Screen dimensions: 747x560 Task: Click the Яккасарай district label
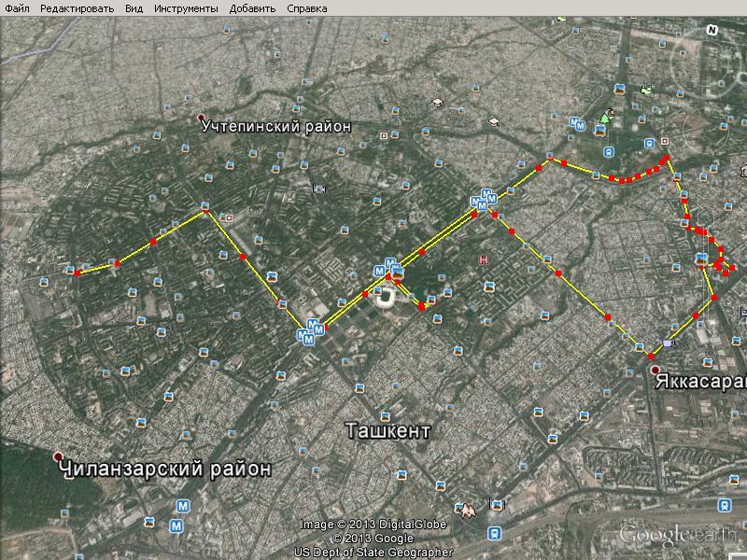click(x=701, y=382)
